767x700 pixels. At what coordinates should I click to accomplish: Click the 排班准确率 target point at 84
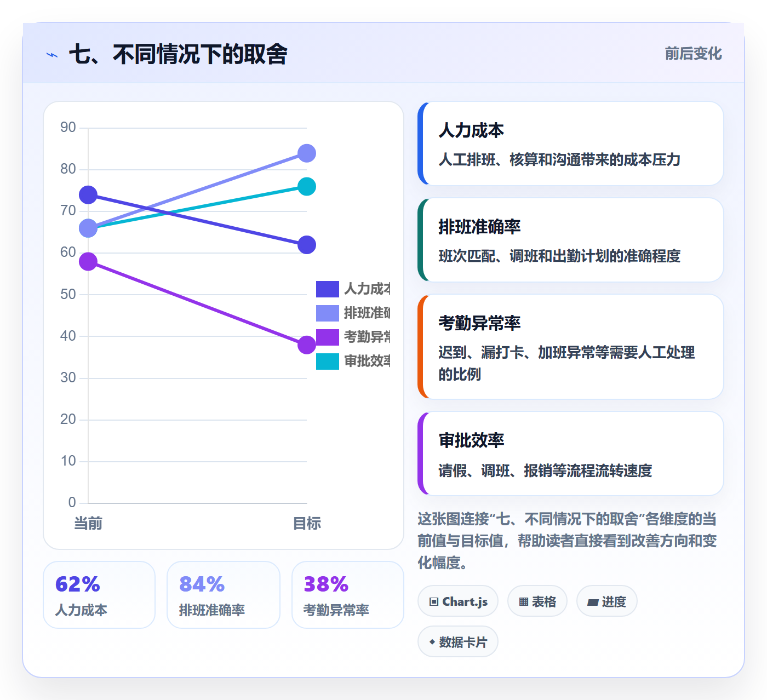click(x=307, y=153)
